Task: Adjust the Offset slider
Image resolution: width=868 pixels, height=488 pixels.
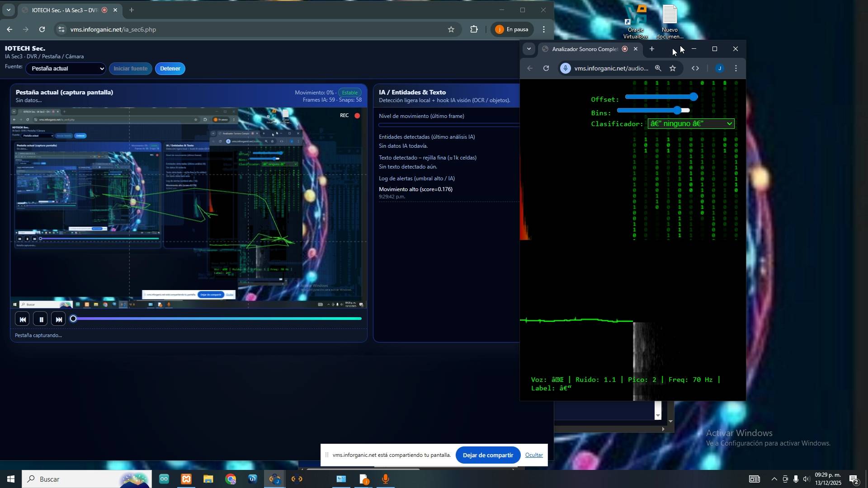Action: (693, 97)
